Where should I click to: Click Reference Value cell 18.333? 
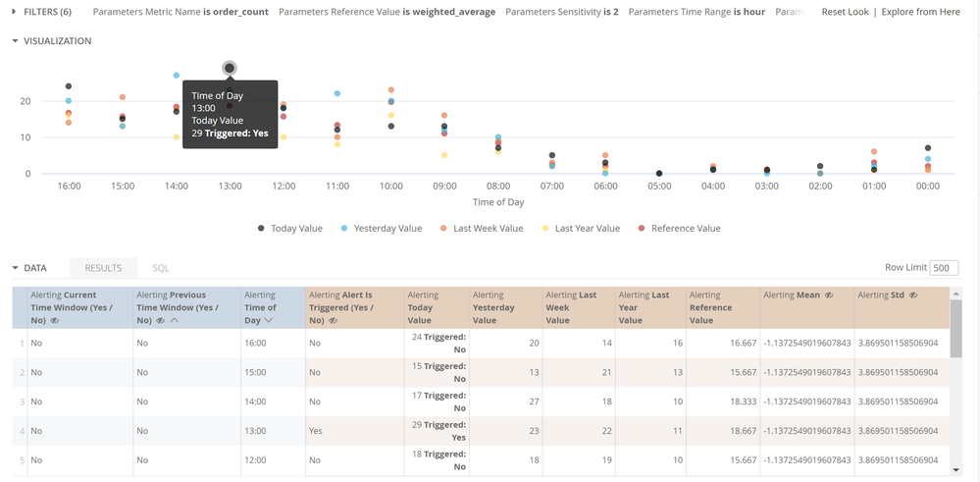[x=723, y=402]
